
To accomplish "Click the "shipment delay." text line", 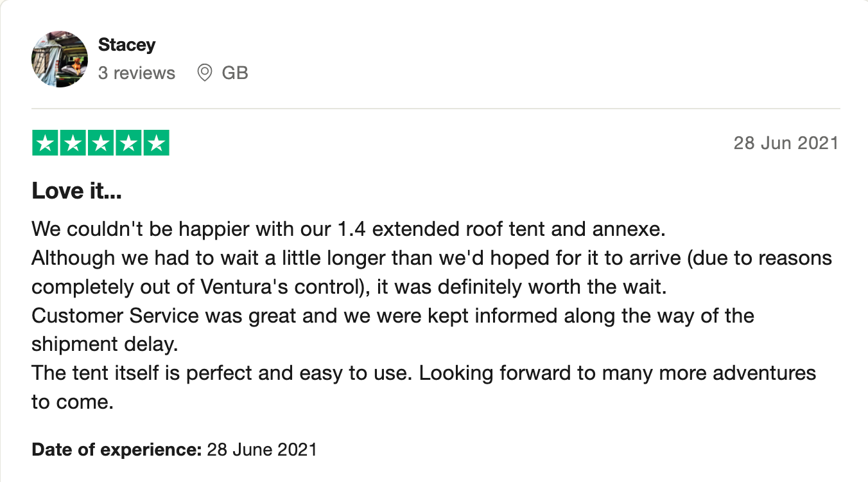I will 104,345.
